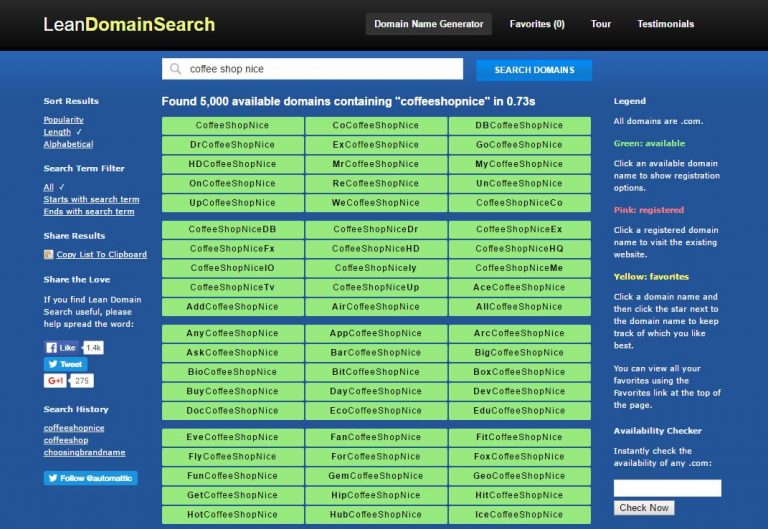Select the AppCoffeeShopNice domain

pos(376,333)
